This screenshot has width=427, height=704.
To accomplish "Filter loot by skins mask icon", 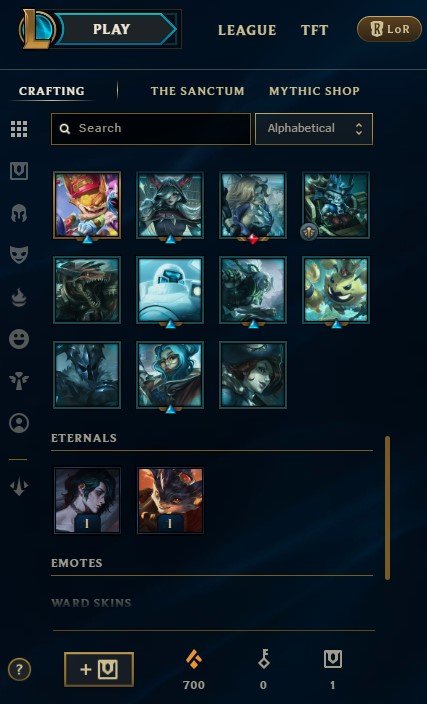I will pos(19,255).
